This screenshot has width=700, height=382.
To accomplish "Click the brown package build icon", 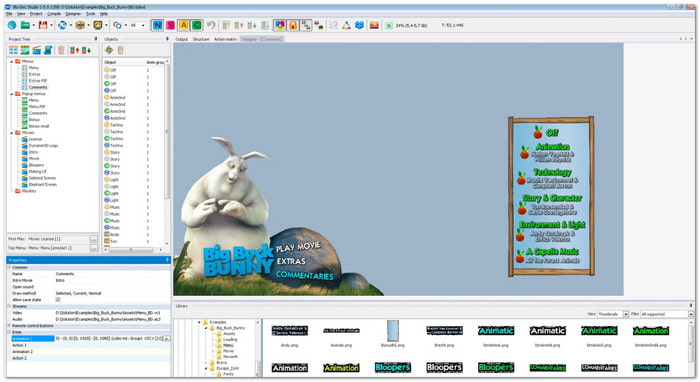I will coord(80,25).
